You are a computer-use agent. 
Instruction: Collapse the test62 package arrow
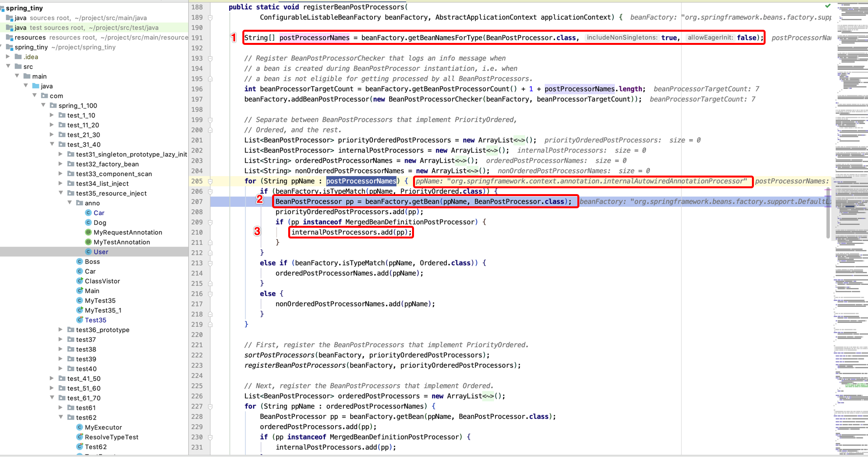60,417
